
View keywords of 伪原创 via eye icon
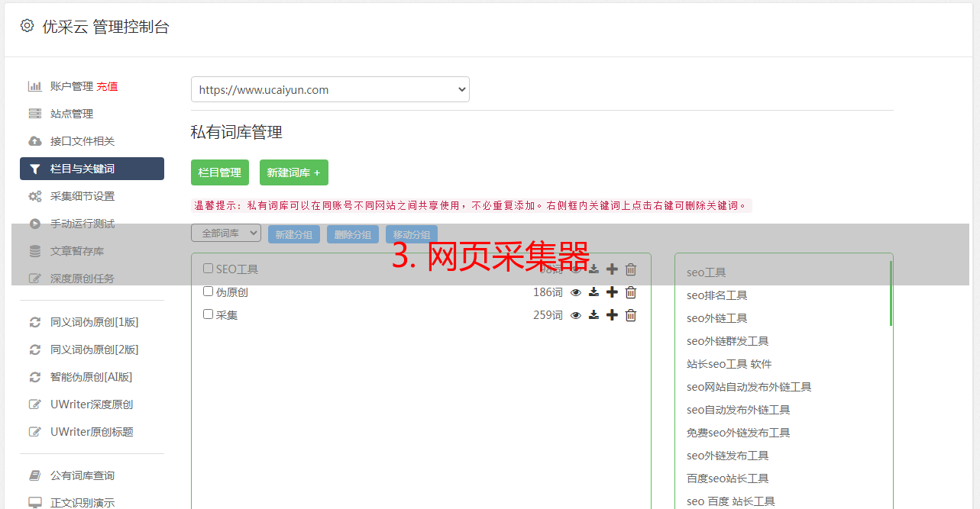pos(576,292)
